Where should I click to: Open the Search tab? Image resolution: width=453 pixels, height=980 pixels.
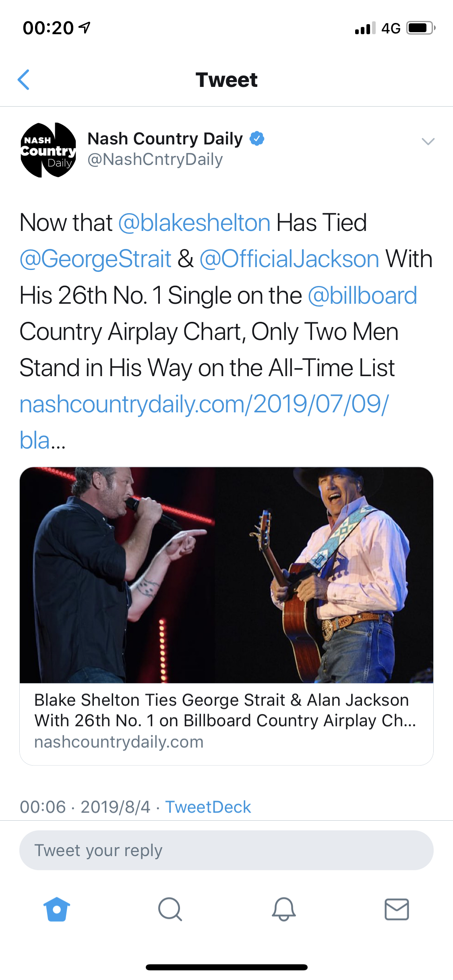tap(170, 909)
